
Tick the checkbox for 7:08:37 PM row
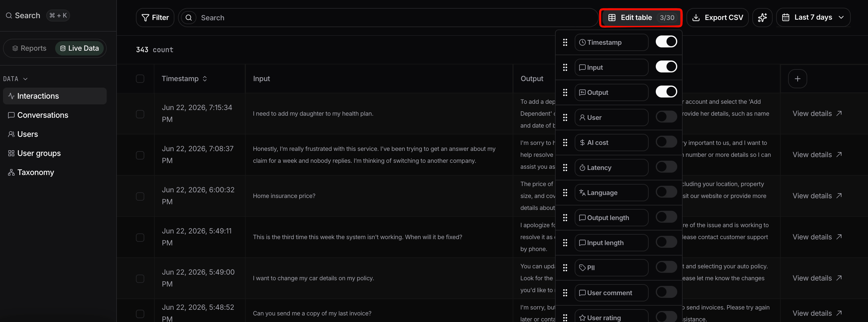click(x=140, y=155)
